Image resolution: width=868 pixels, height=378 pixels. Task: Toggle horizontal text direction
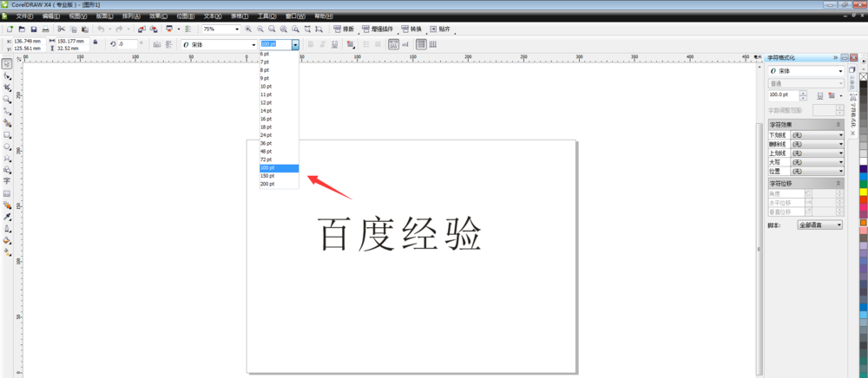pyautogui.click(x=421, y=44)
